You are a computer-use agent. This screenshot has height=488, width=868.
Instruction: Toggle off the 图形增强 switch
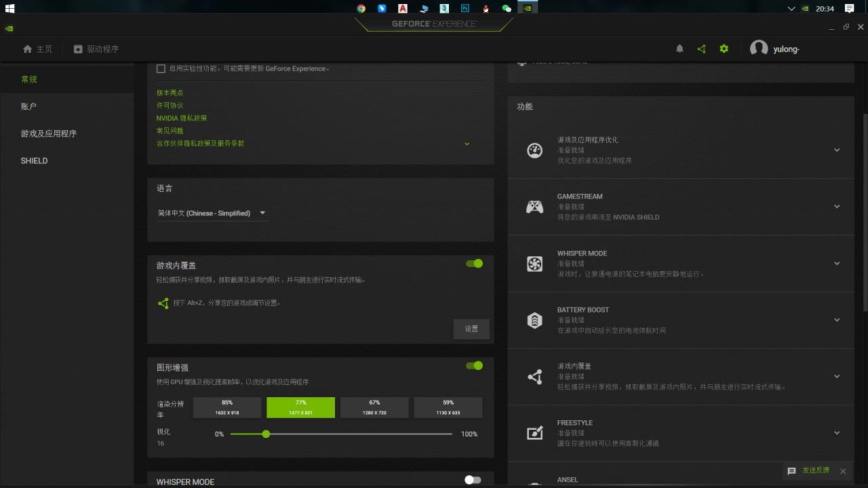[x=474, y=366]
